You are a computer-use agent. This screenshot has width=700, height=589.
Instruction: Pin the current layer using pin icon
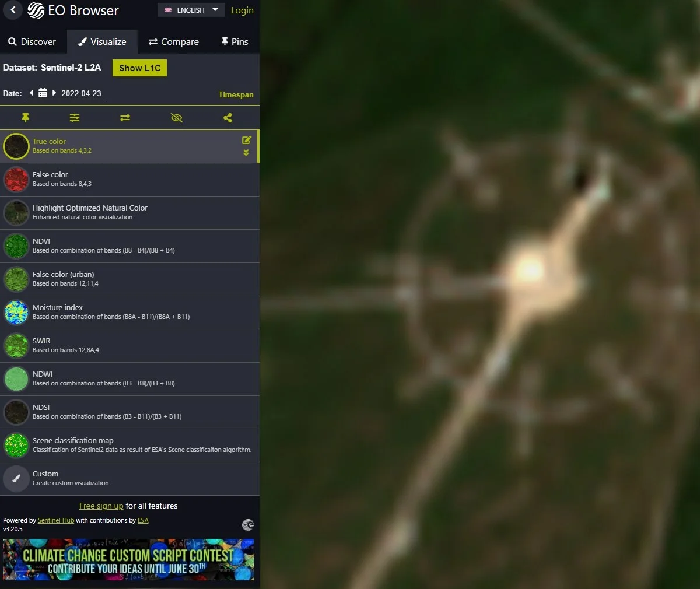click(26, 118)
